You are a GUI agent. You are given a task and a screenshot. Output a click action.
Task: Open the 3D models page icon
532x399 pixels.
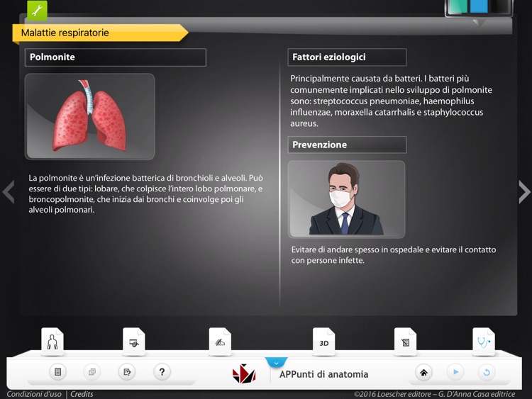coord(323,342)
